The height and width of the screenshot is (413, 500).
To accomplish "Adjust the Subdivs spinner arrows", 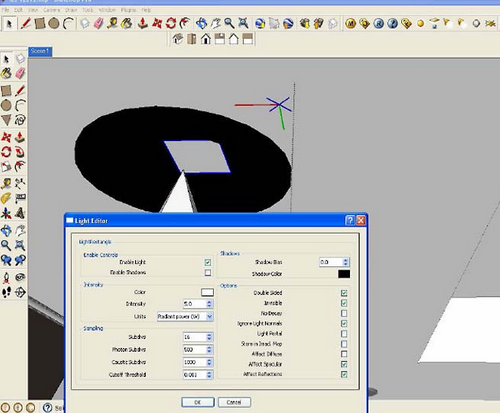I will pyautogui.click(x=209, y=337).
